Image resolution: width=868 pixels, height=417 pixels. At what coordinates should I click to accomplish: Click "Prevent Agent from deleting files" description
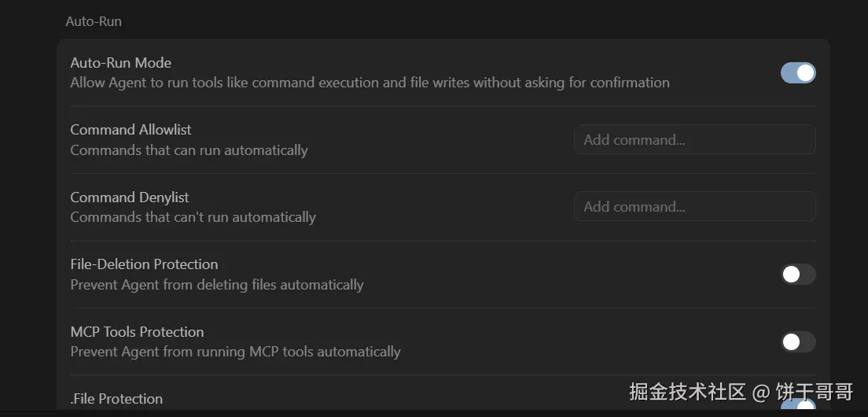click(217, 285)
